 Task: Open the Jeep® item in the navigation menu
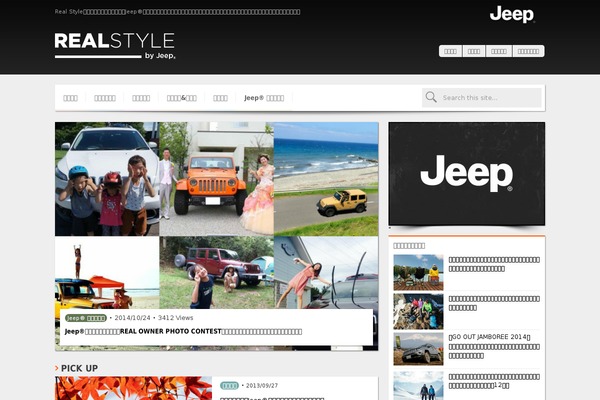264,98
